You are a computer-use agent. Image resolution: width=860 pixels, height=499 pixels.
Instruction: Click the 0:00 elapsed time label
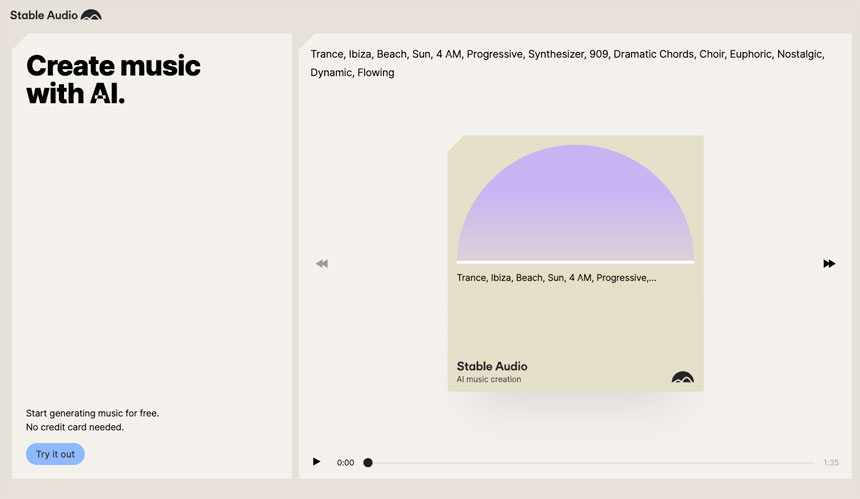tap(345, 463)
